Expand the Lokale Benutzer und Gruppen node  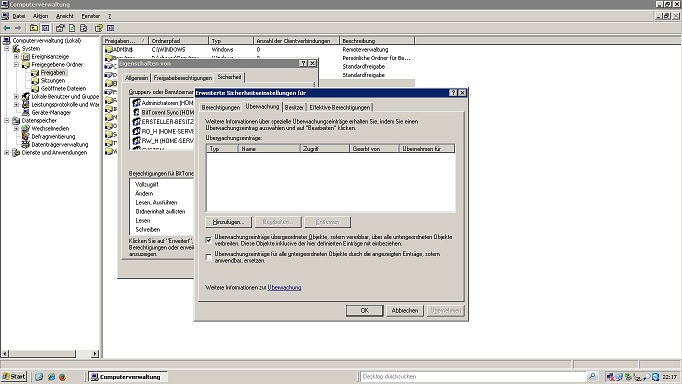click(x=17, y=97)
